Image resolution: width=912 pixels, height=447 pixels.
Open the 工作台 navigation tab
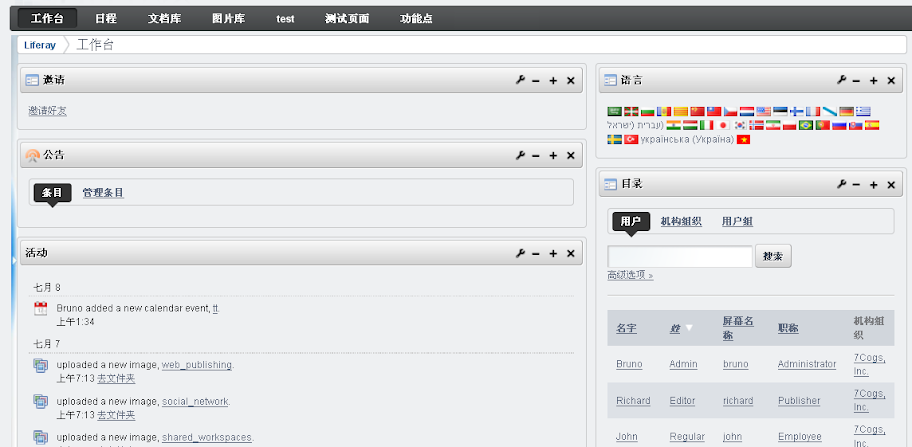47,19
